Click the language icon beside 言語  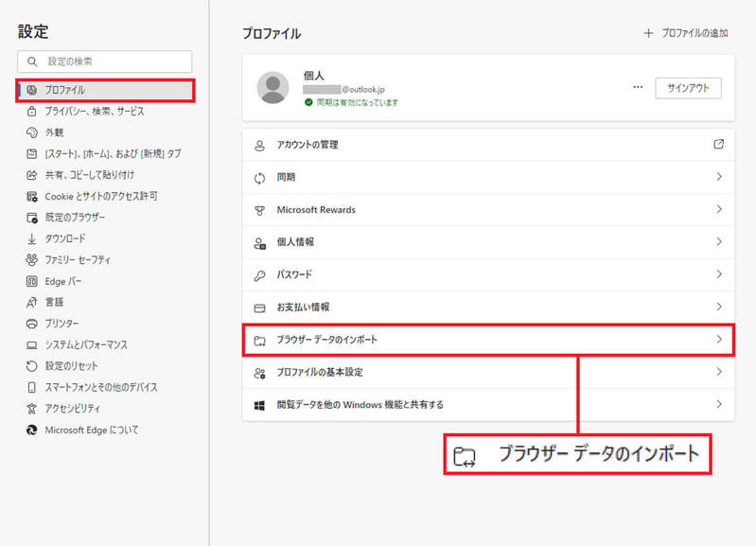[32, 303]
